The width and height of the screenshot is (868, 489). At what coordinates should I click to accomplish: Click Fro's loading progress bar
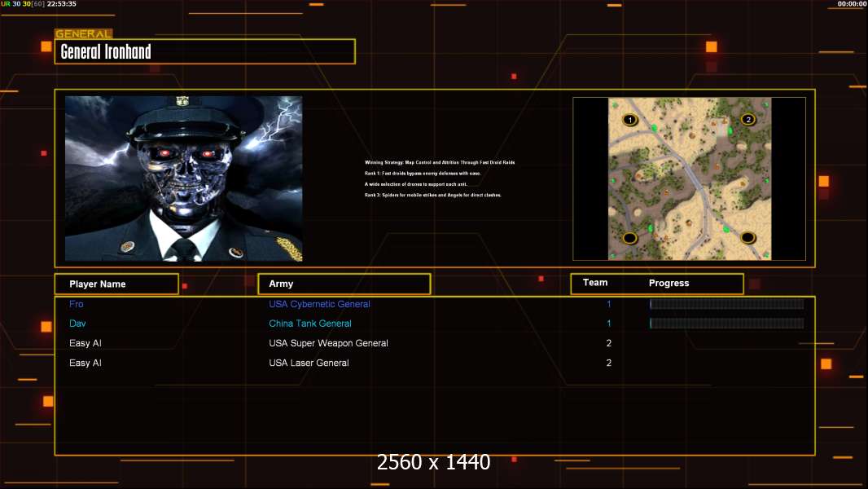point(727,303)
